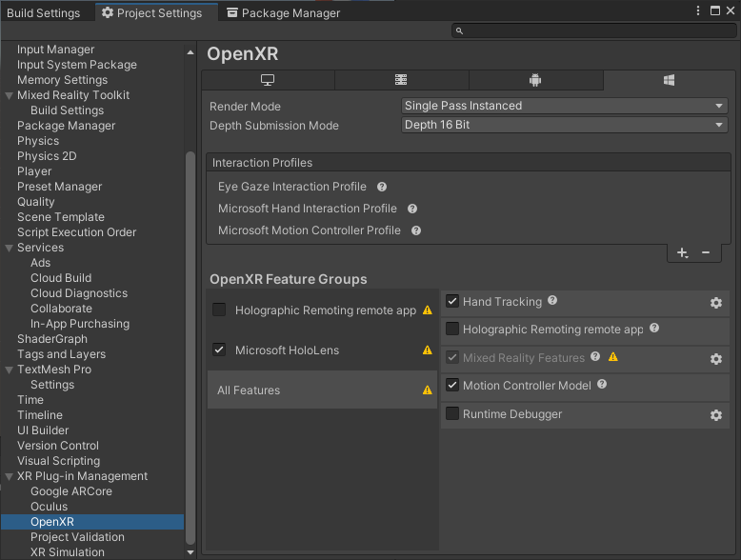This screenshot has width=741, height=560.
Task: Select Microsoft Motion Controller Profile entry
Action: (x=309, y=230)
